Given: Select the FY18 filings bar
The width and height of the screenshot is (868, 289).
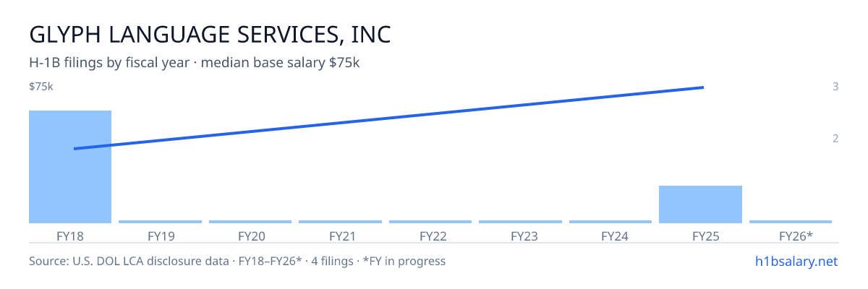Looking at the screenshot, I should (x=70, y=167).
